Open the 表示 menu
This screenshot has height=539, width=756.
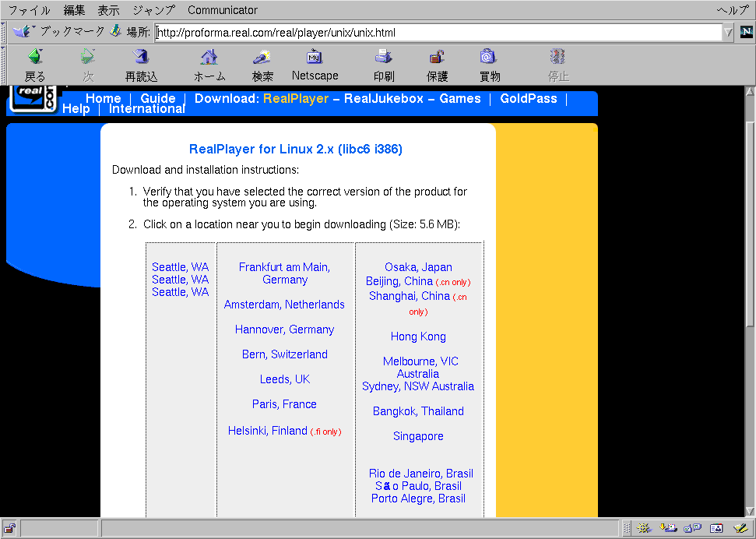tap(108, 10)
